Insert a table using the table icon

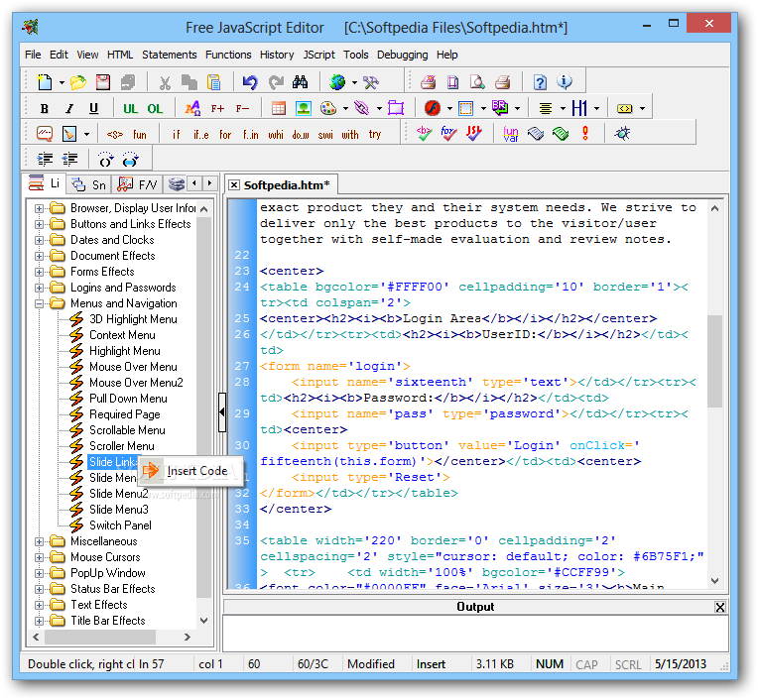(x=279, y=108)
